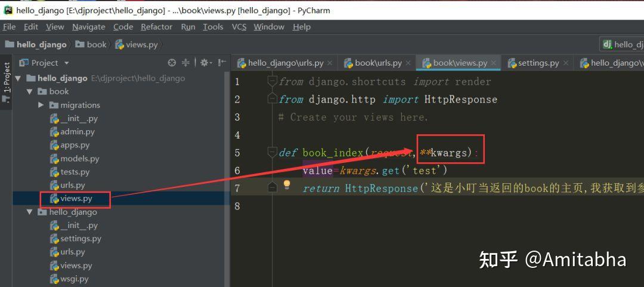Click the book folder icon in tree
This screenshot has width=644, height=287.
pos(42,91)
